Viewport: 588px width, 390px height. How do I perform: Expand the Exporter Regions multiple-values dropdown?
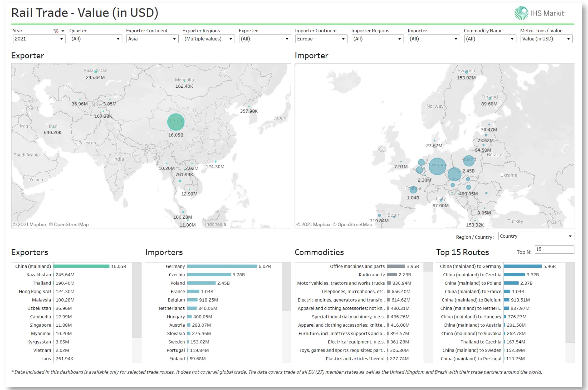point(208,39)
